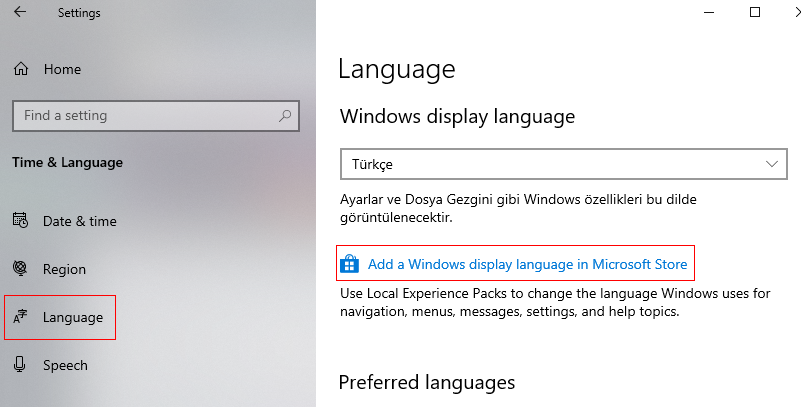Click the Speech microphone icon
Viewport: 801px width, 407px height.
[x=20, y=365]
